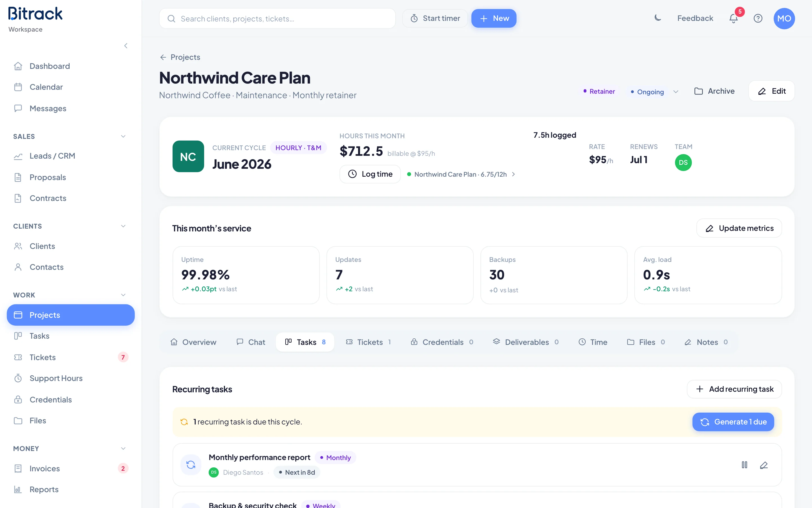Archive the Northwind Care Plan project
Viewport: 812px width, 508px height.
coord(714,91)
